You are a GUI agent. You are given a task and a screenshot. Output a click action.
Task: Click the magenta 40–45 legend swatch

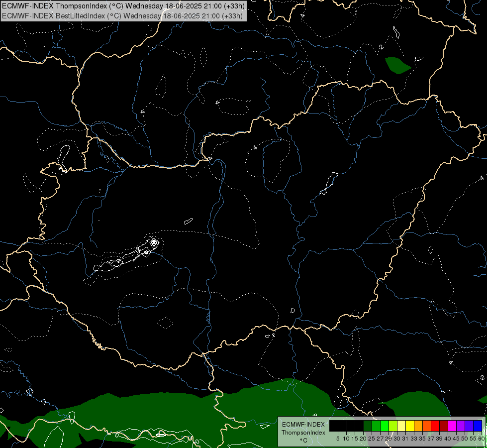(452, 426)
